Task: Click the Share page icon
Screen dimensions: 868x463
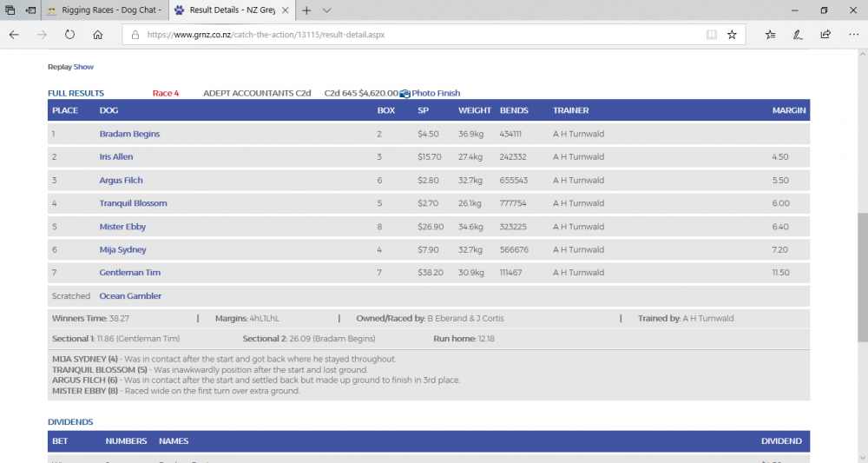Action: point(825,35)
